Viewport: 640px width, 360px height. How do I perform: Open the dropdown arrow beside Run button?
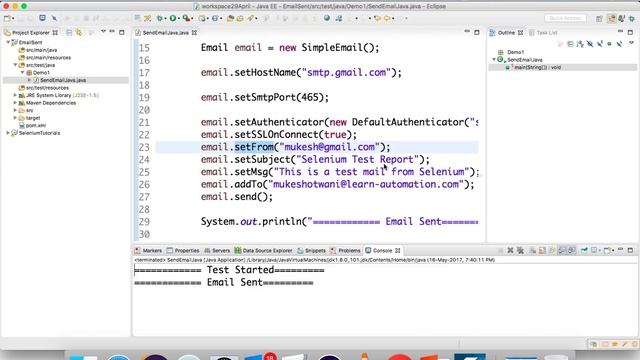179,19
